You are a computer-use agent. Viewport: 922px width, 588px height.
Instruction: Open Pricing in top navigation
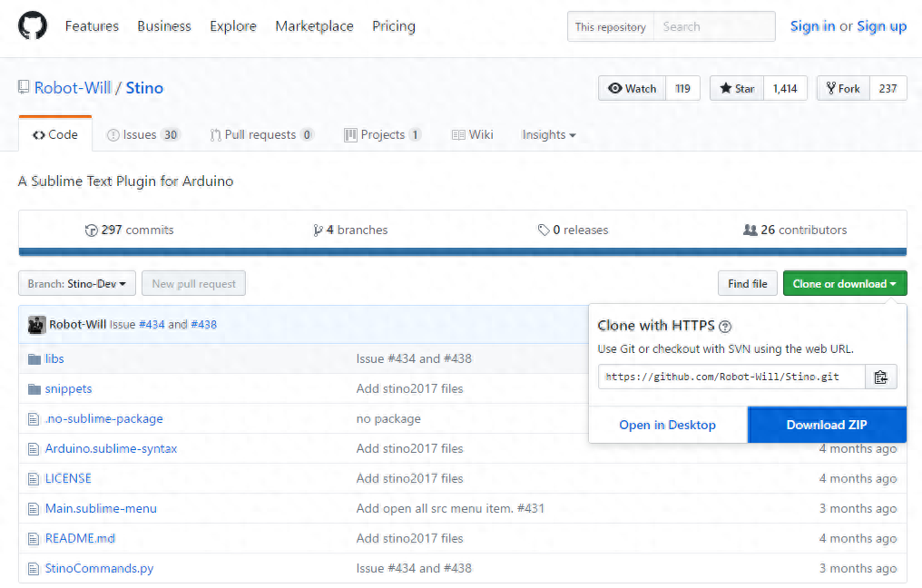[x=394, y=26]
